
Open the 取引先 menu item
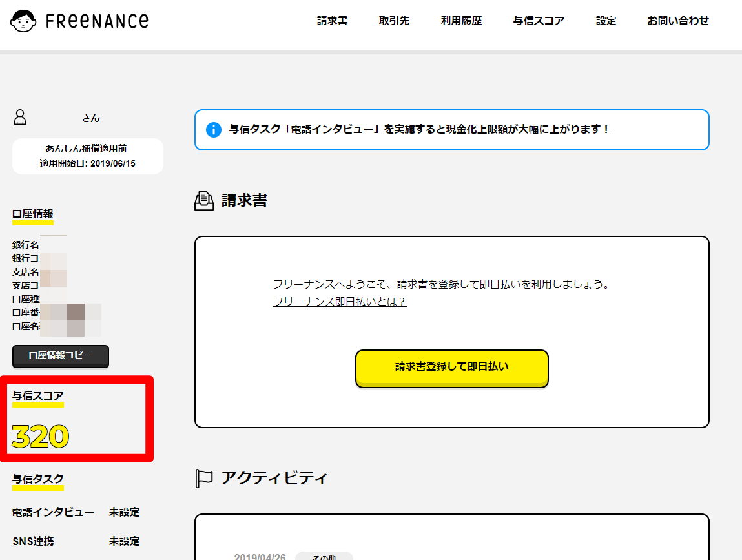394,21
